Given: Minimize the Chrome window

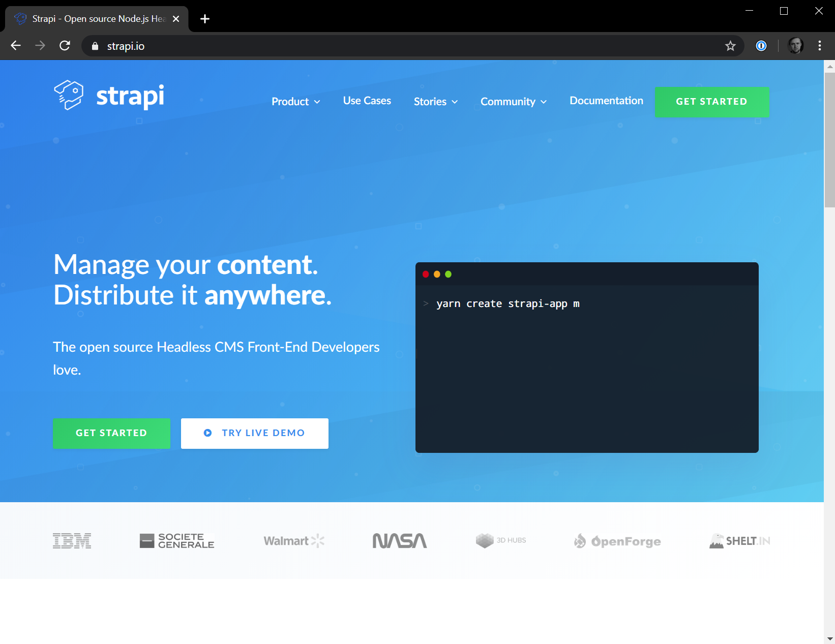Looking at the screenshot, I should (x=749, y=11).
